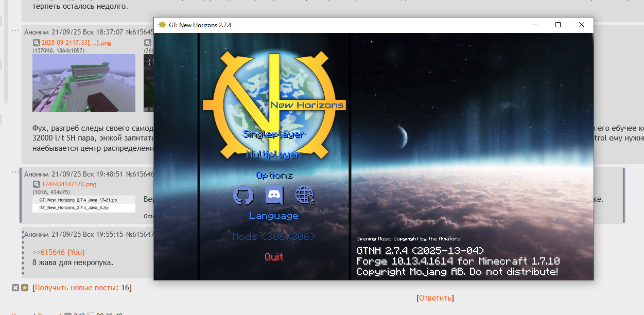The width and height of the screenshot is (644, 315).
Task: Click the magnifier icon beside 2025-09-2117.33[...].png
Action: (37, 43)
